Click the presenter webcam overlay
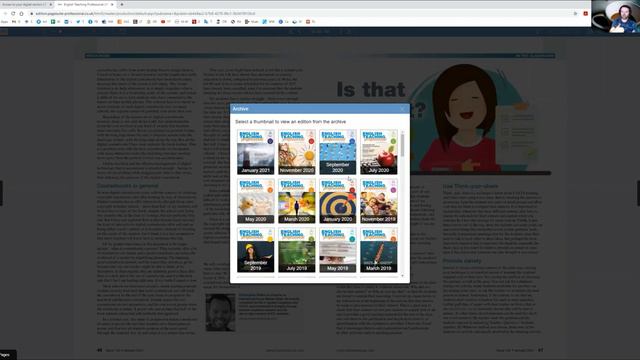The image size is (640, 360). tap(616, 16)
